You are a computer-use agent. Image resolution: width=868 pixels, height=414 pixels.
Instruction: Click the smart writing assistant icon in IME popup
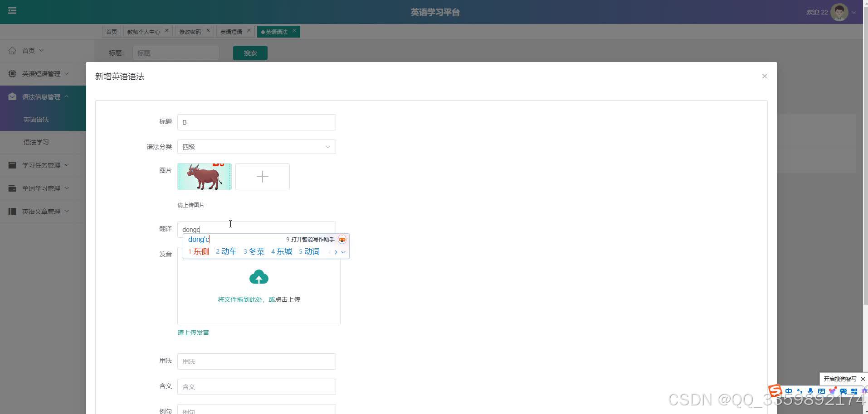tap(342, 240)
